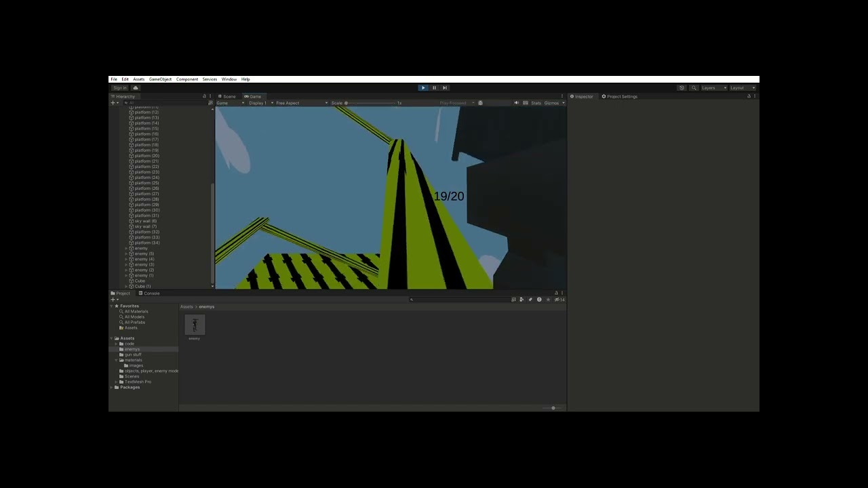
Task: Open the Scenes folder
Action: tap(132, 376)
